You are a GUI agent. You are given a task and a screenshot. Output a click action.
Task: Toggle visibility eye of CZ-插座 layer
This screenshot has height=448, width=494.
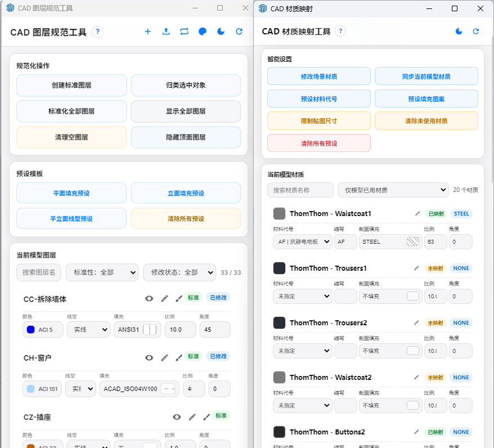coord(177,417)
